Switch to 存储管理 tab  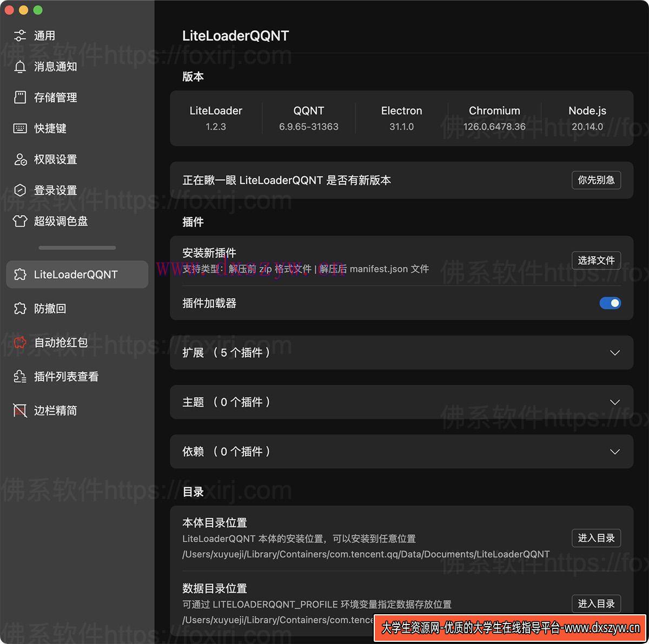coord(77,97)
